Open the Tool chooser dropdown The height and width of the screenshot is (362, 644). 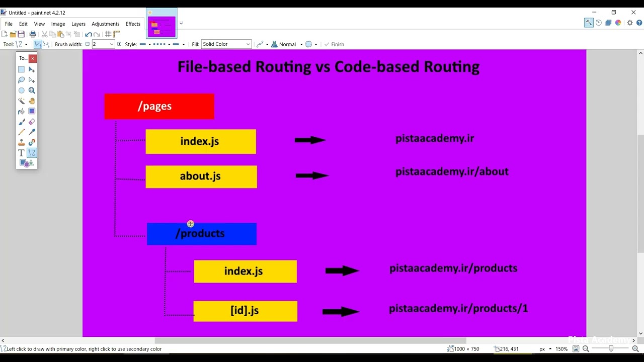(22, 44)
